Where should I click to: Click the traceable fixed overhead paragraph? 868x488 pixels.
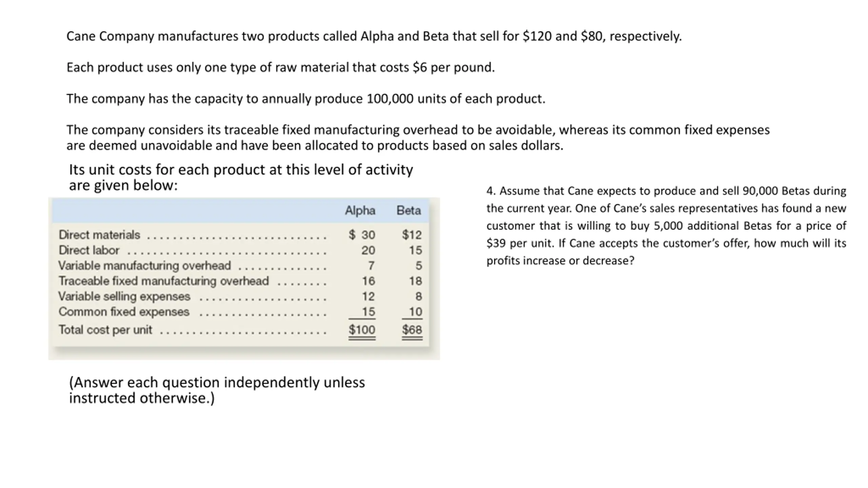click(418, 138)
